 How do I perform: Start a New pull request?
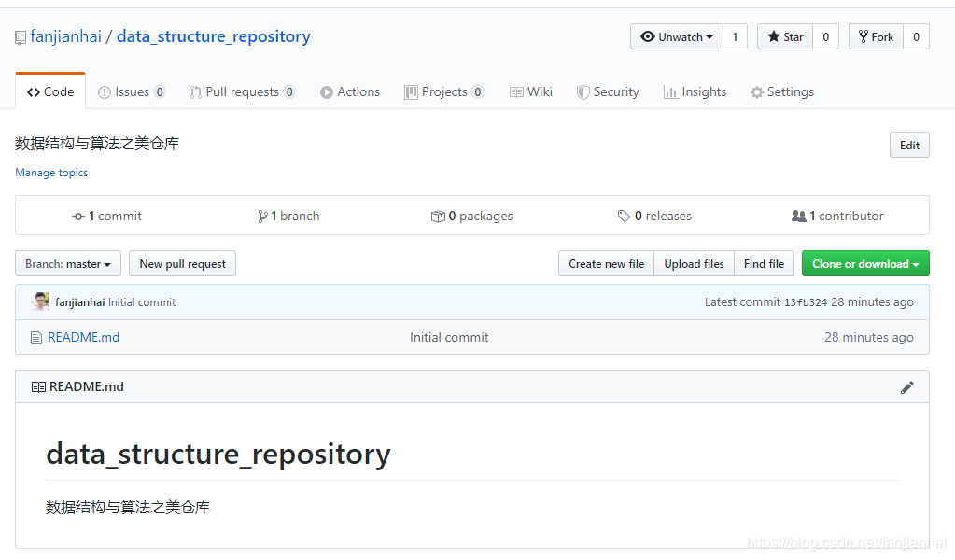point(183,263)
